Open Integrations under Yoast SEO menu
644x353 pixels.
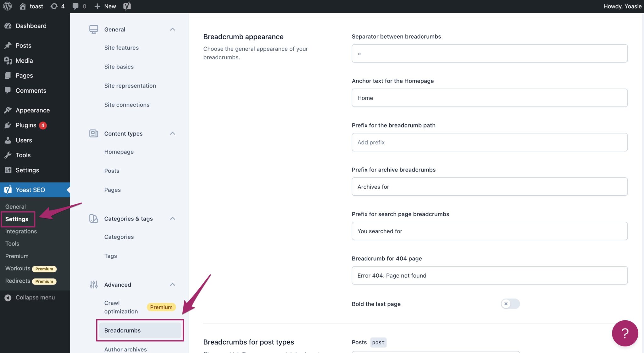21,231
